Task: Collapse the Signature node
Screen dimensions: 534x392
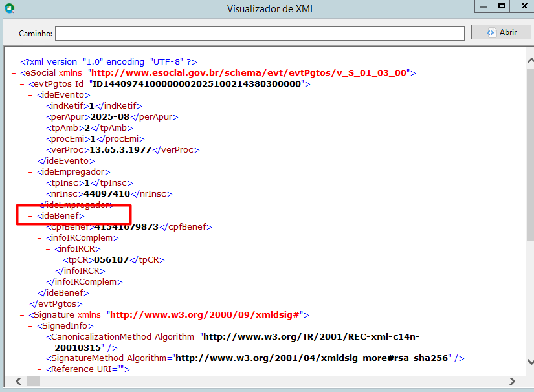Action: [22, 315]
